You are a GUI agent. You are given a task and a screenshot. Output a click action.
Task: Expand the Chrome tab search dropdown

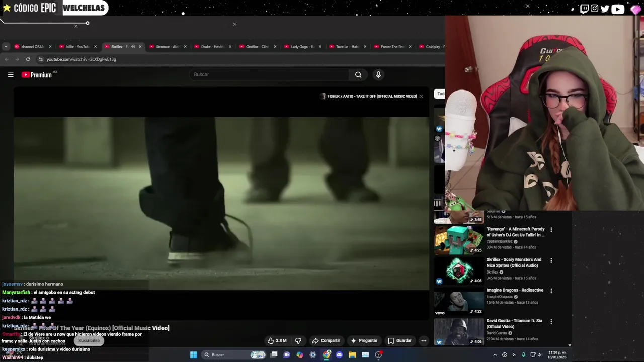point(6,47)
